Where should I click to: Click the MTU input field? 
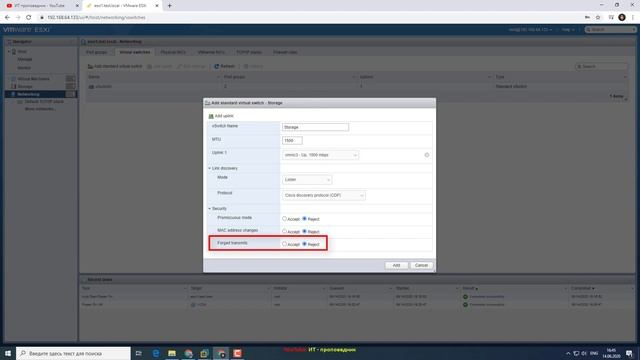pos(292,140)
